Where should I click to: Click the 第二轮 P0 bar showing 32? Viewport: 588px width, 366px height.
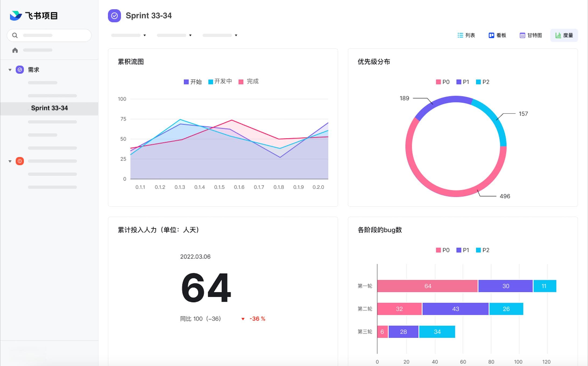tap(399, 309)
